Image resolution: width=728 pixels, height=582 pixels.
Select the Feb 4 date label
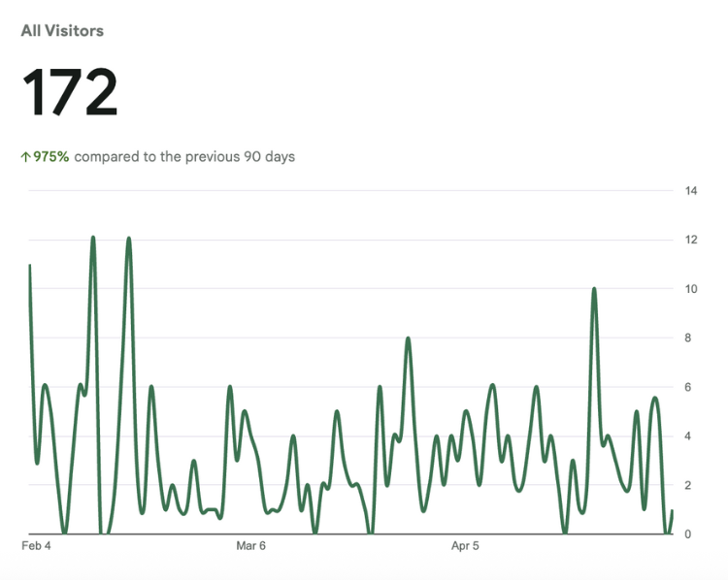[x=36, y=546]
